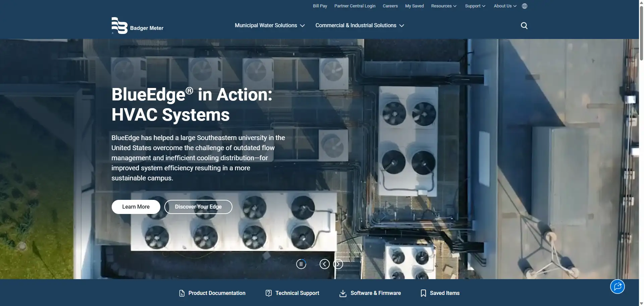
Task: Expand Commercial & Industrial Solutions menu
Action: tap(360, 26)
